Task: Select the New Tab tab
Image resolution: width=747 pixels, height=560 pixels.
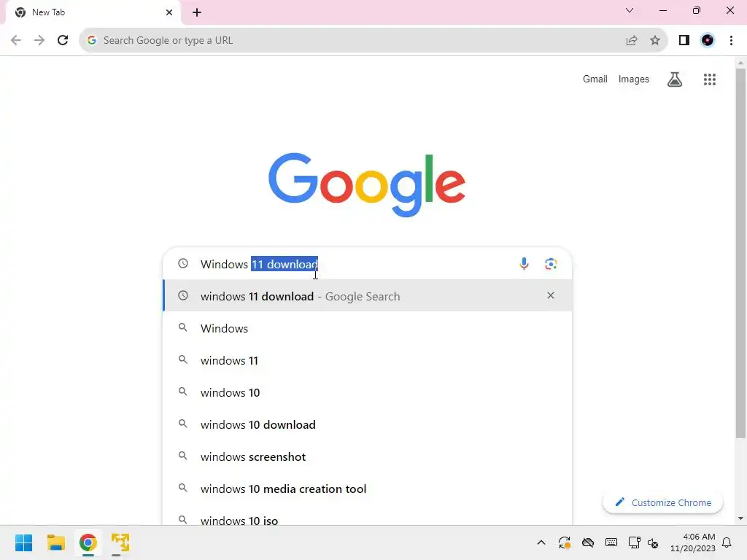Action: pyautogui.click(x=93, y=12)
